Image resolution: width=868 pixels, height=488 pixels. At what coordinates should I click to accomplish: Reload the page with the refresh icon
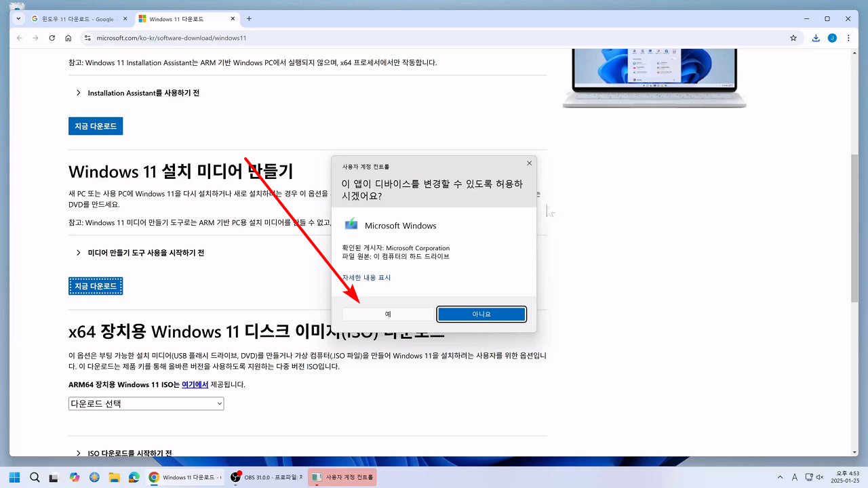pyautogui.click(x=52, y=38)
